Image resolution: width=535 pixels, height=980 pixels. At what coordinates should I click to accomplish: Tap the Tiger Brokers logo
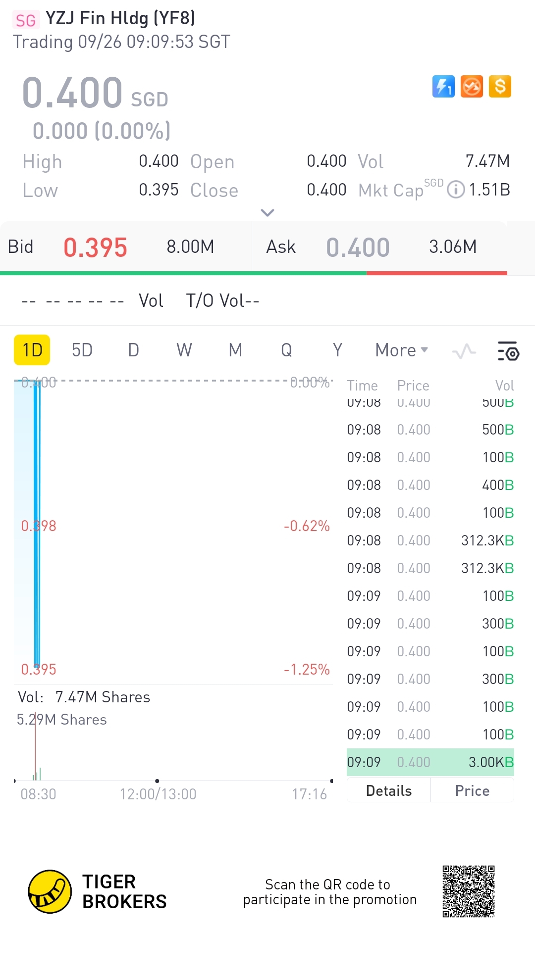point(50,891)
